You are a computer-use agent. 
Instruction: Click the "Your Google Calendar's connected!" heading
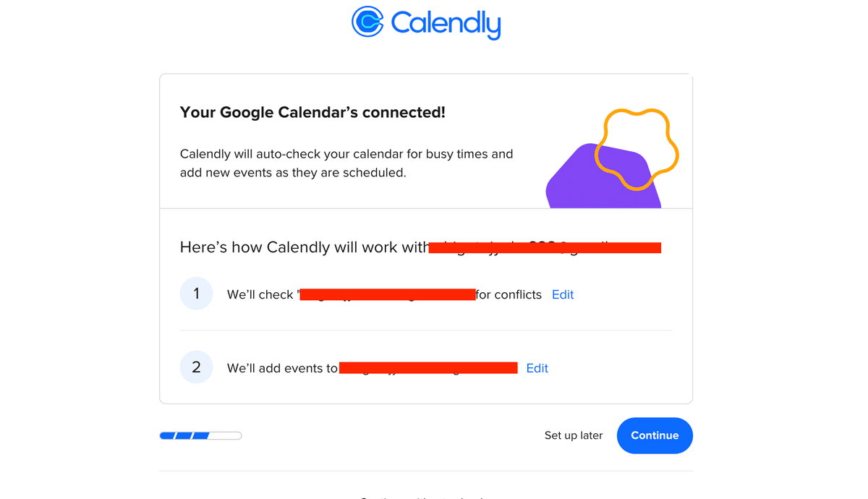point(312,113)
